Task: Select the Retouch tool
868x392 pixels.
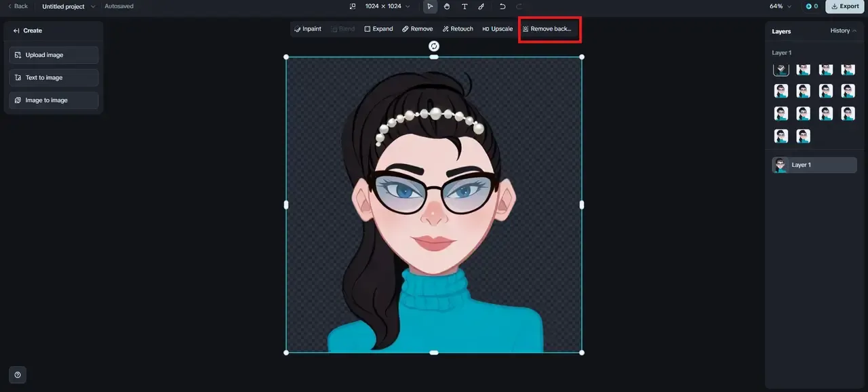Action: point(458,28)
